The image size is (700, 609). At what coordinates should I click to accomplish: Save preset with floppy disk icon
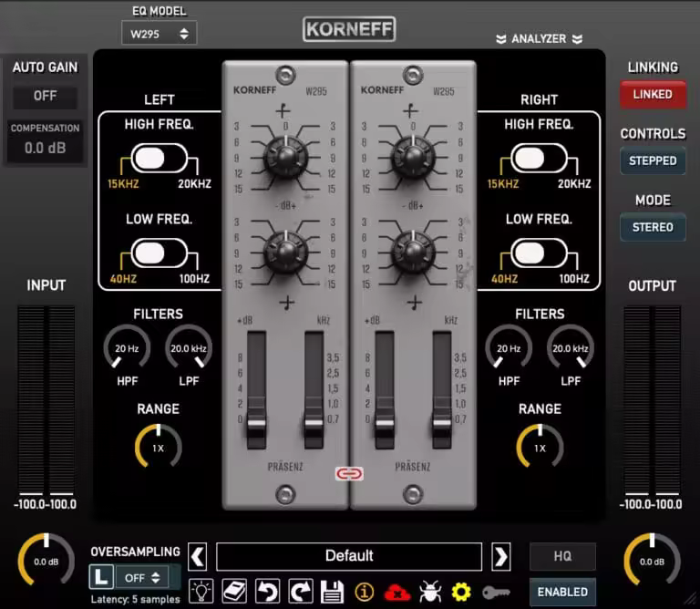point(332,591)
